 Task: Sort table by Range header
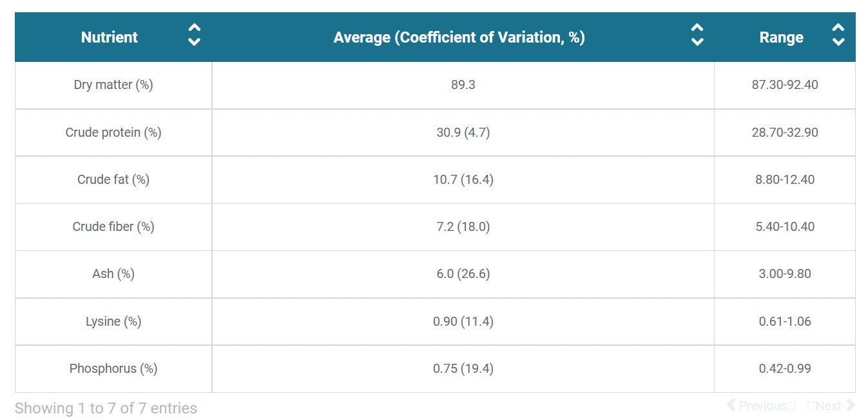pyautogui.click(x=781, y=37)
